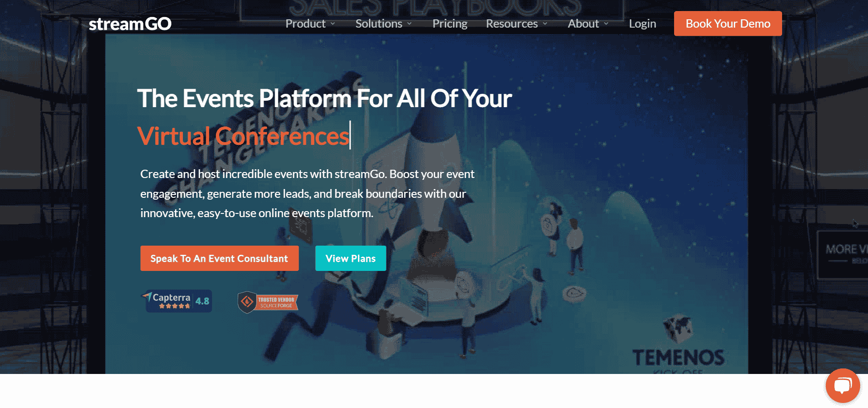Click the SourceForge shield emblem
Viewport: 868px width, 408px height.
(247, 302)
